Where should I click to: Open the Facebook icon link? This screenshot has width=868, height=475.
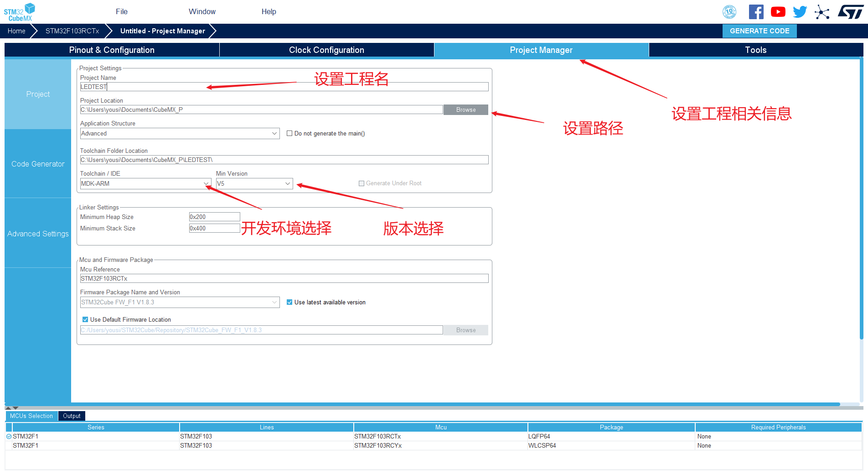[756, 12]
